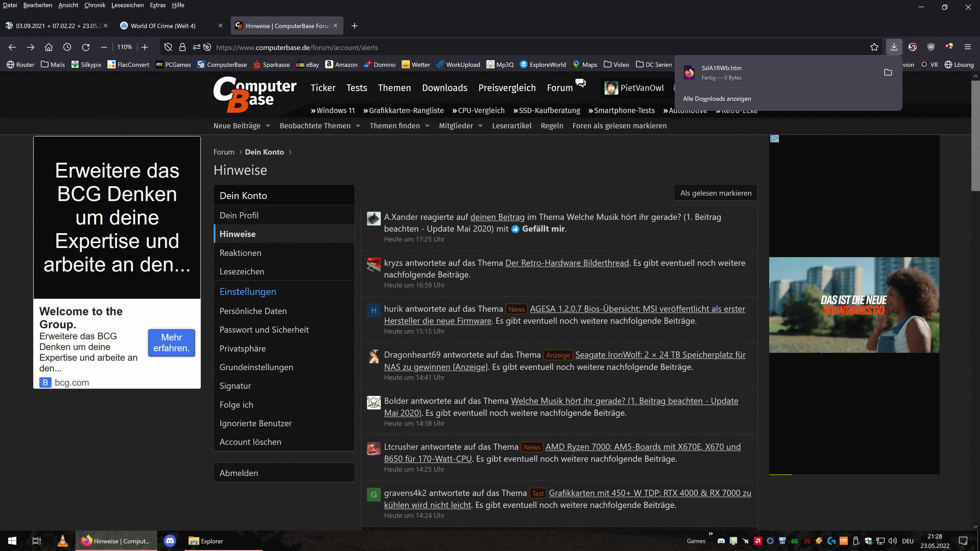Open the Preisvergleich navigation item

click(x=507, y=88)
